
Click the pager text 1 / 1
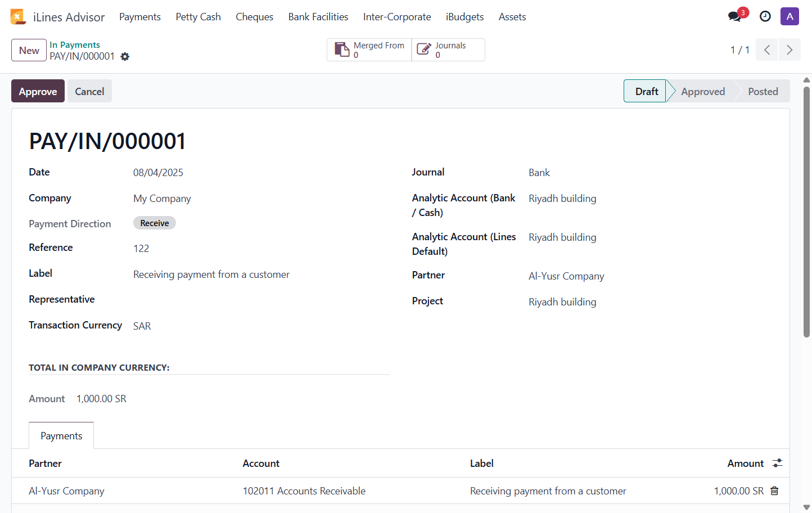click(x=739, y=50)
